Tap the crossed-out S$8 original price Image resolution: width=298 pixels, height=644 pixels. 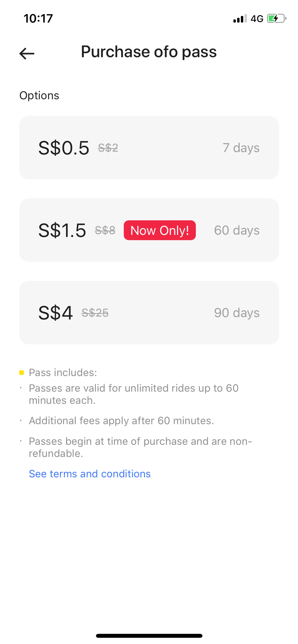[x=105, y=230]
